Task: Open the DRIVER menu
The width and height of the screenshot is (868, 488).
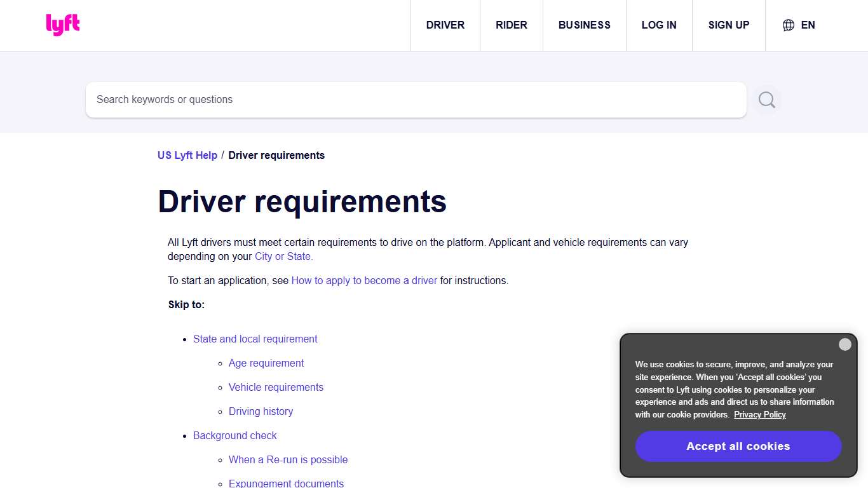Action: pos(445,25)
